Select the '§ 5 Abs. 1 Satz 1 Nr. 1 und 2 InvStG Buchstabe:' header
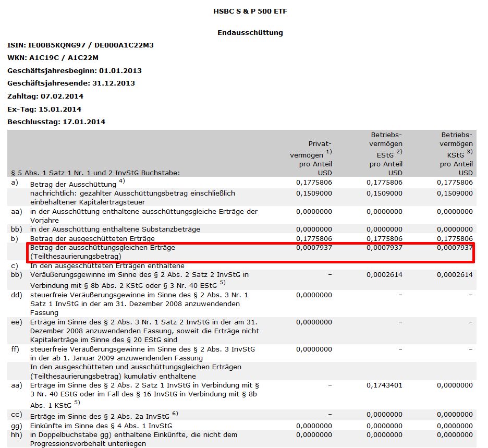488x448 pixels. 95,173
